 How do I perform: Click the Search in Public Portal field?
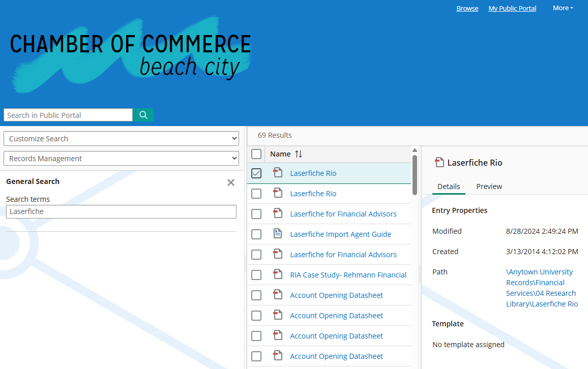68,115
